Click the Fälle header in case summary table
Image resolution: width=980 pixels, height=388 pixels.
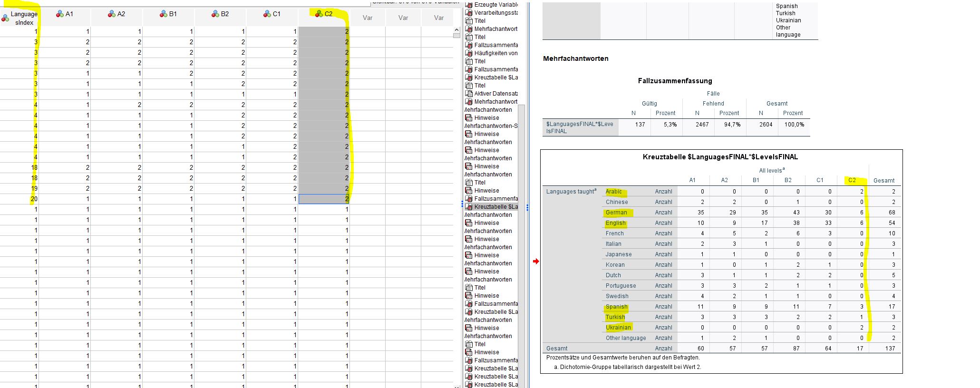(x=713, y=94)
